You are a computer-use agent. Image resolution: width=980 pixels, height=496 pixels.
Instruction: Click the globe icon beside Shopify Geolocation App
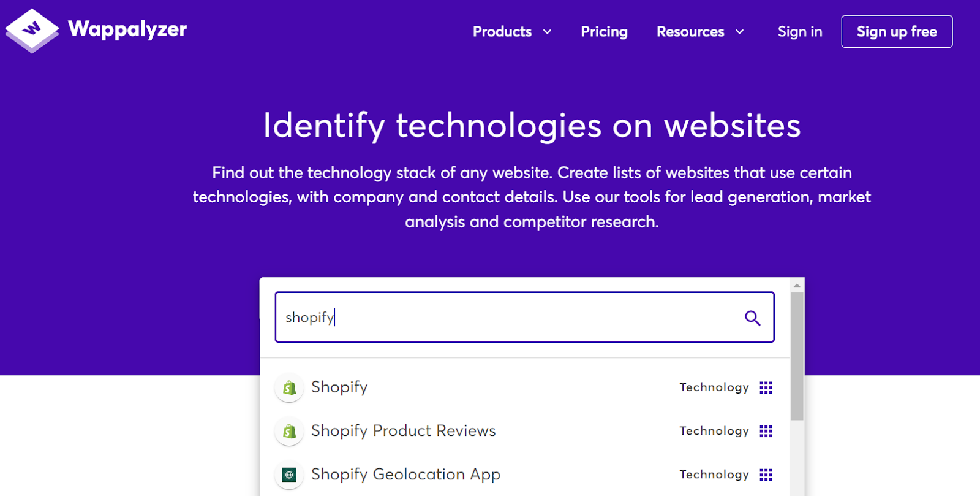(x=288, y=475)
